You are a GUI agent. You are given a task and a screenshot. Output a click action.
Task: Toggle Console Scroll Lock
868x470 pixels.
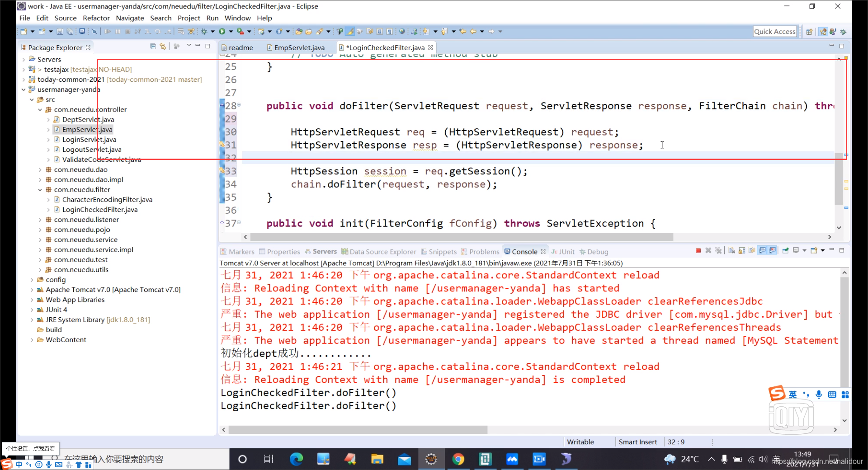(742, 251)
